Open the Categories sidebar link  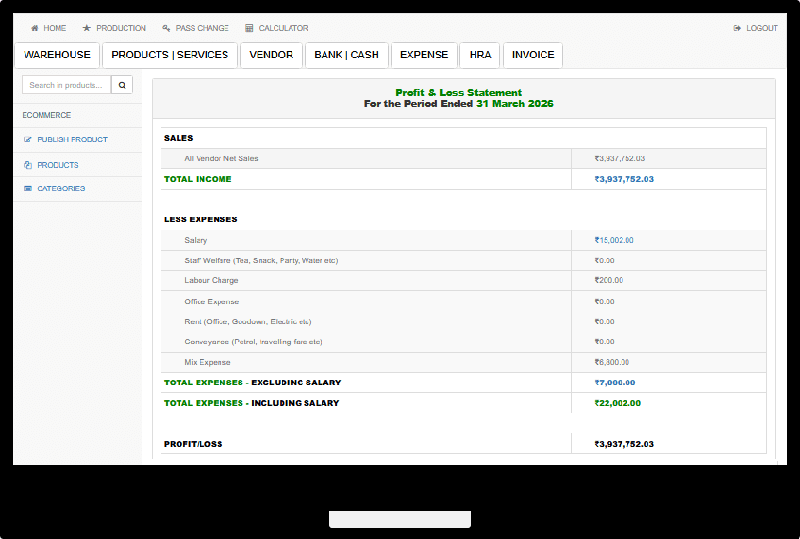[61, 189]
